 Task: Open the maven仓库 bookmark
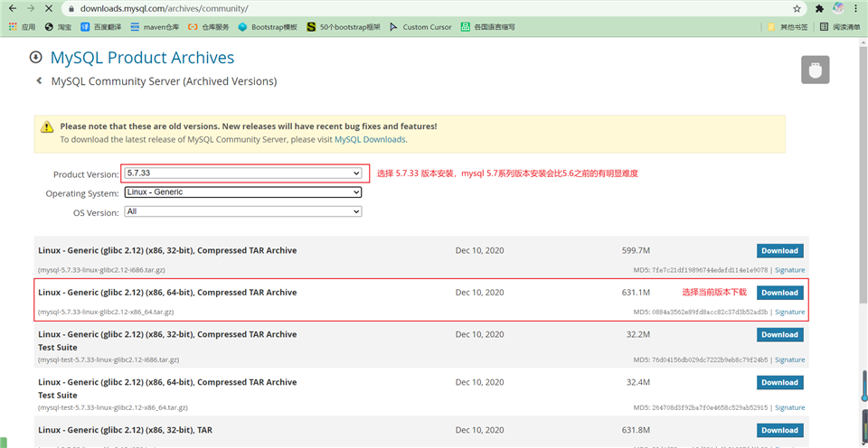tap(156, 26)
